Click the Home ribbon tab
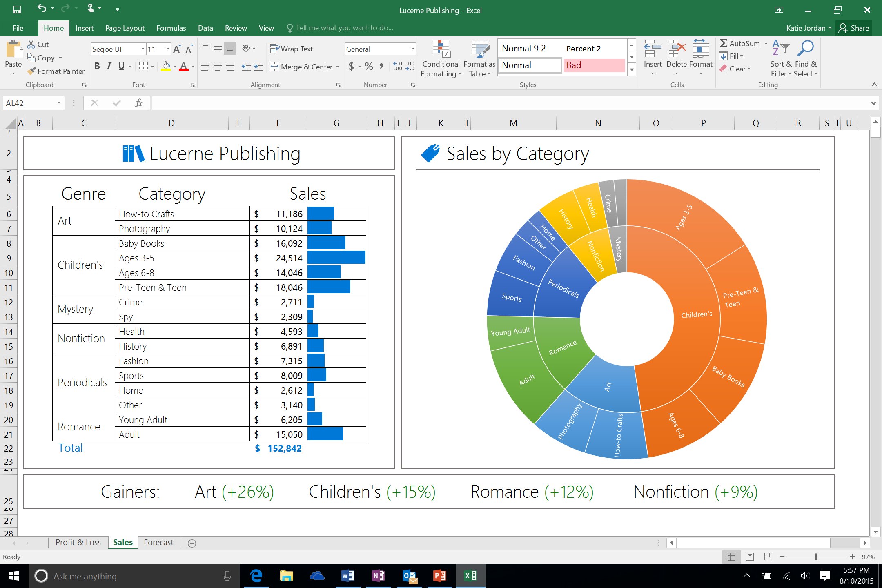 [x=53, y=28]
